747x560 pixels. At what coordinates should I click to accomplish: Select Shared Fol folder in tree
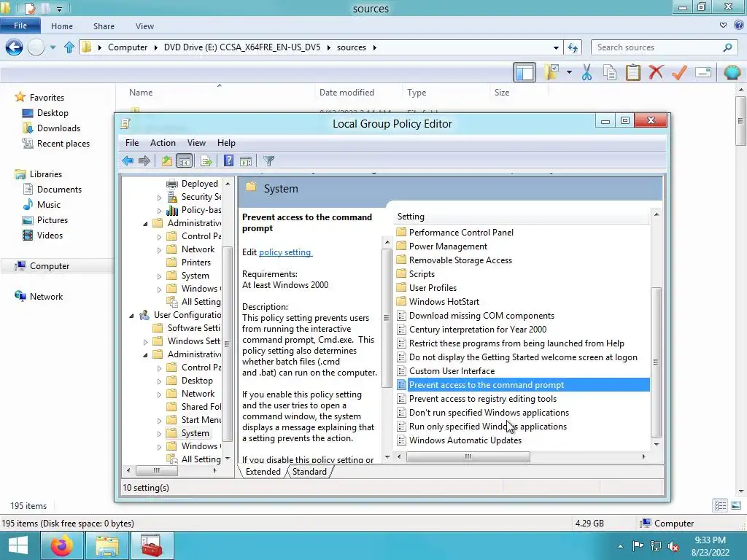click(x=201, y=407)
